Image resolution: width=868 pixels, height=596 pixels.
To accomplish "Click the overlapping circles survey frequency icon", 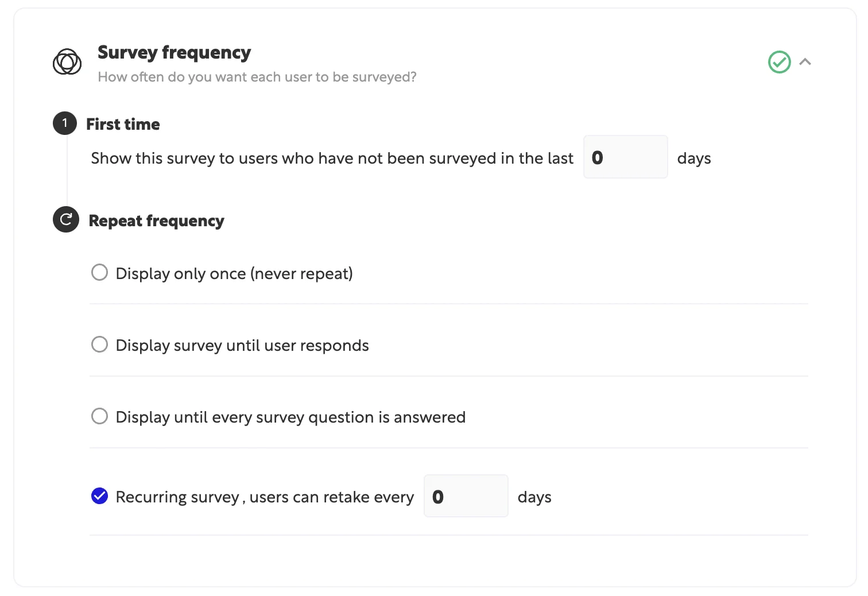I will pyautogui.click(x=67, y=62).
